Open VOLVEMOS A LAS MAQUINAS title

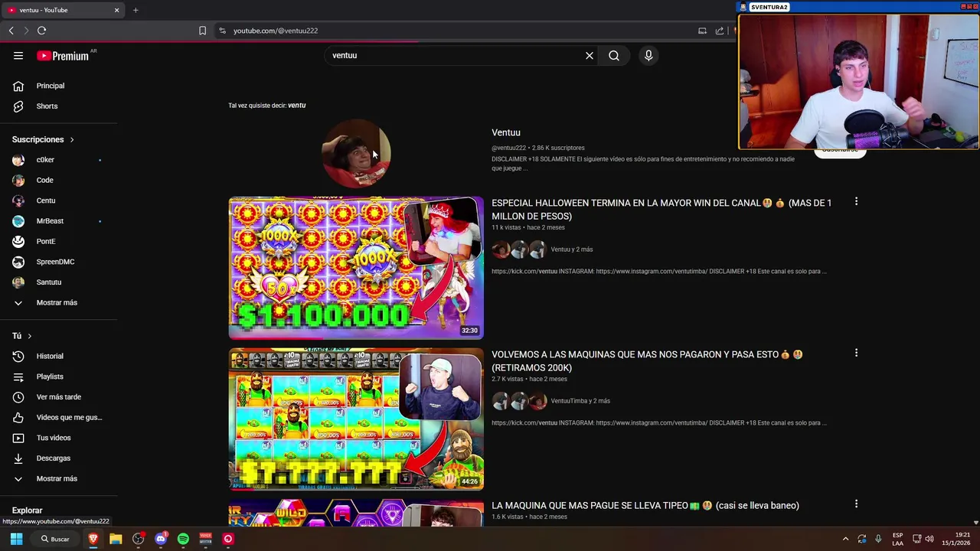[x=647, y=361]
